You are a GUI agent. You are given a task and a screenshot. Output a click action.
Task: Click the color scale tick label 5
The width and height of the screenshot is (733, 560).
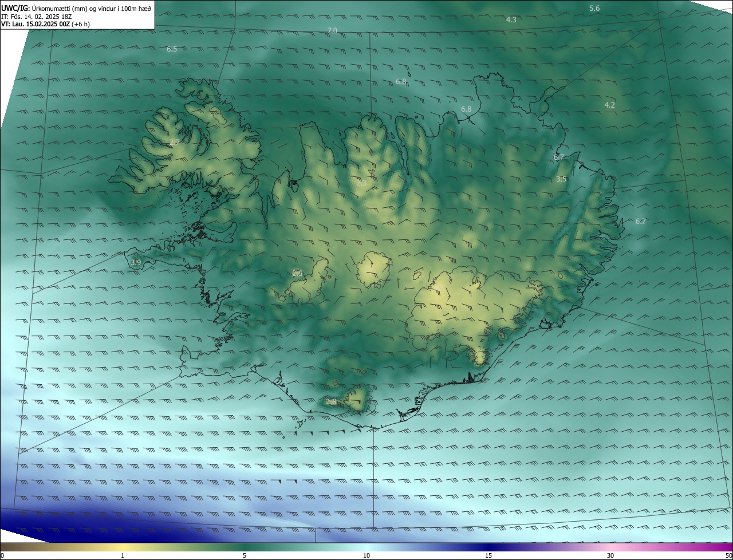point(245,555)
